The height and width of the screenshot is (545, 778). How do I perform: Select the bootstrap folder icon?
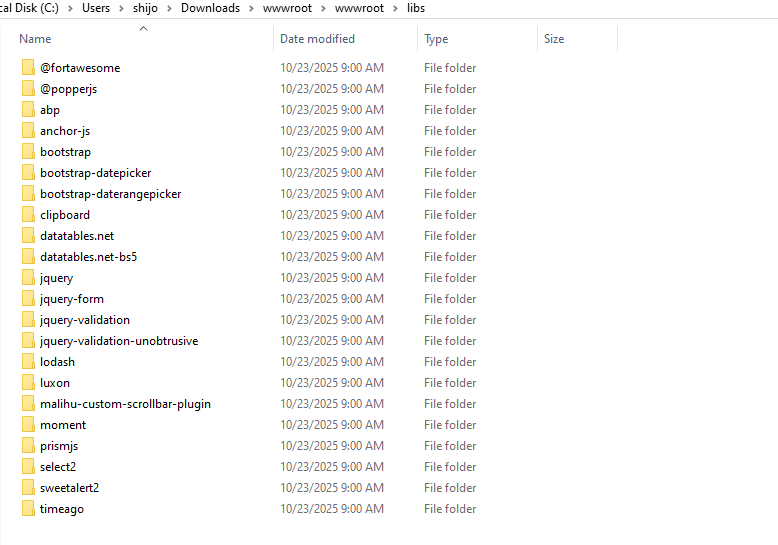27,152
